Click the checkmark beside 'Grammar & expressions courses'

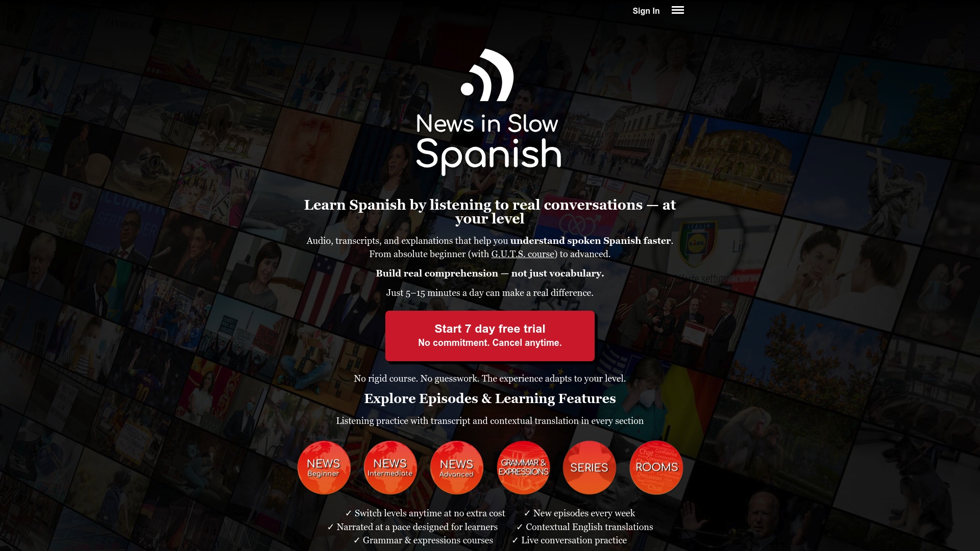(x=356, y=540)
